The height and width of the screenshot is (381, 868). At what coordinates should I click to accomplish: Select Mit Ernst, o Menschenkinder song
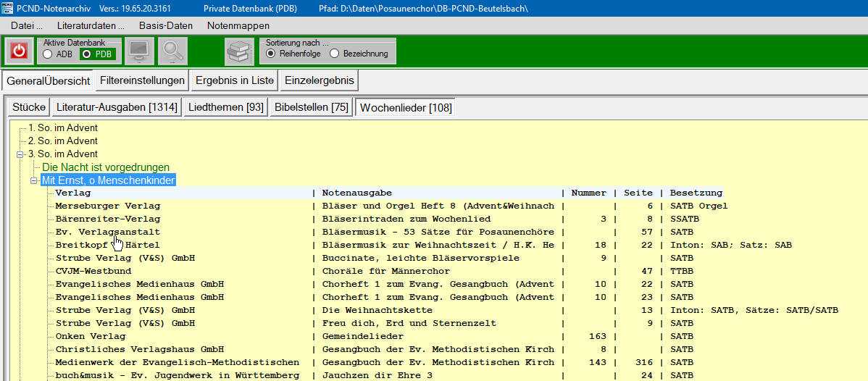coord(109,180)
